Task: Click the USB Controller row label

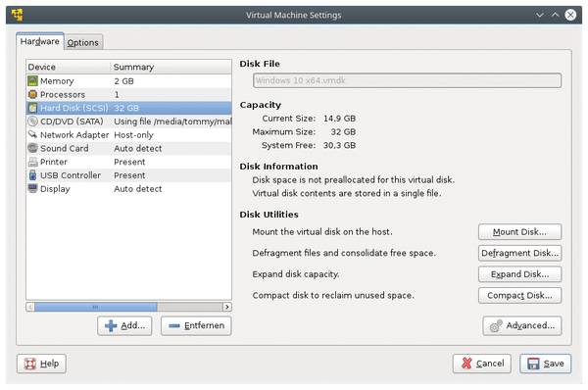Action: pos(71,175)
